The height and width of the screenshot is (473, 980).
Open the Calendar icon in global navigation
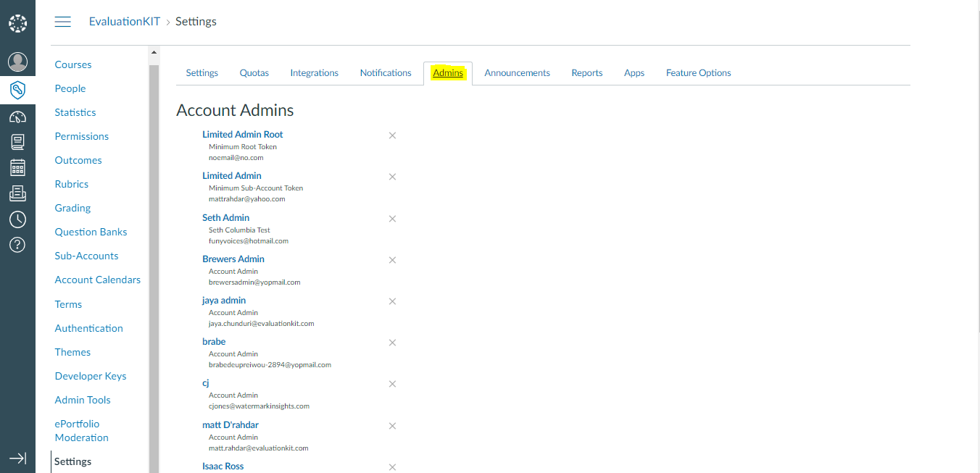pos(17,168)
